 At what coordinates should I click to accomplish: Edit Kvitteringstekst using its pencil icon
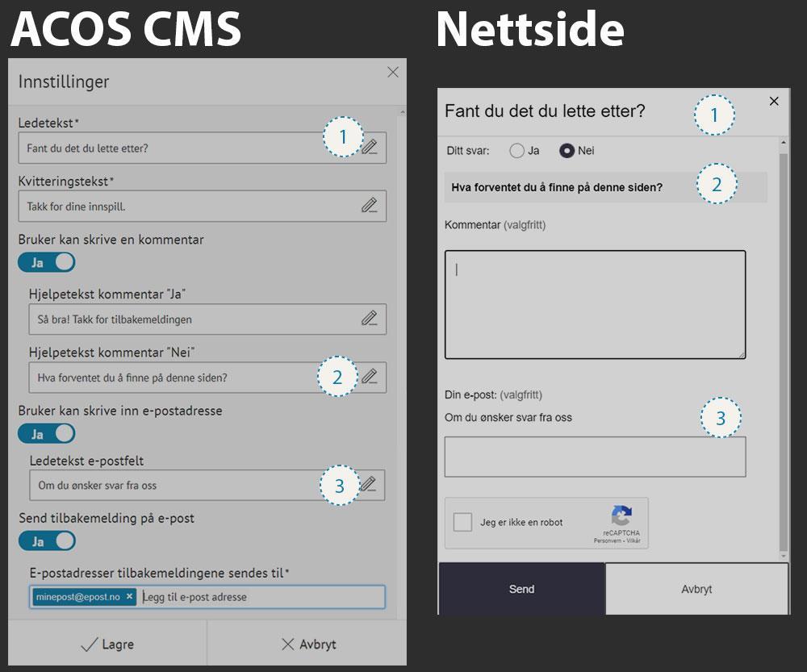pos(369,206)
